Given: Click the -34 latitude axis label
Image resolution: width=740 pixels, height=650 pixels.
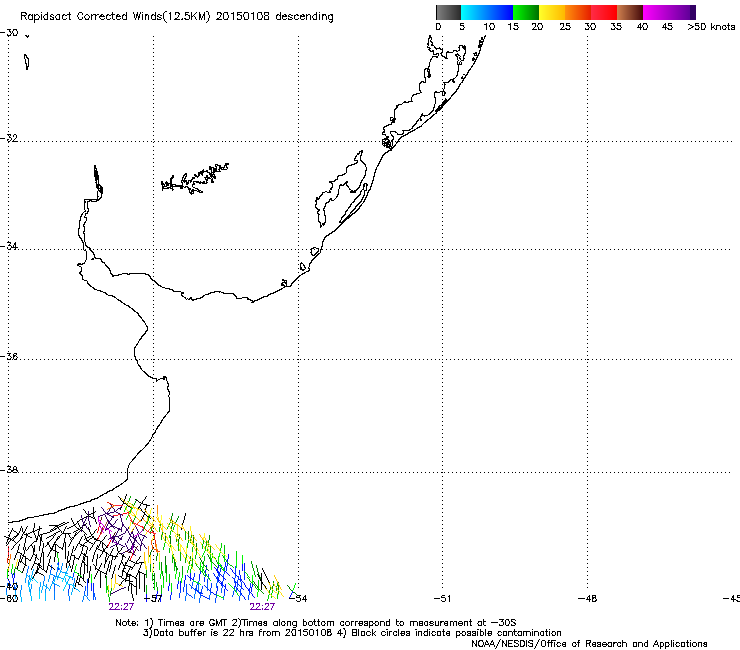Looking at the screenshot, I should click(x=9, y=246).
